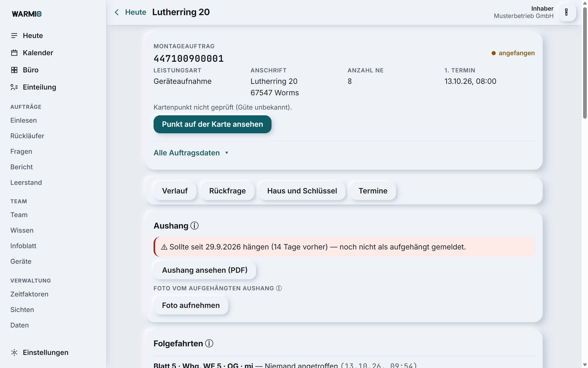Click Aushang ansehen (PDF) button
588x368 pixels.
click(x=205, y=270)
